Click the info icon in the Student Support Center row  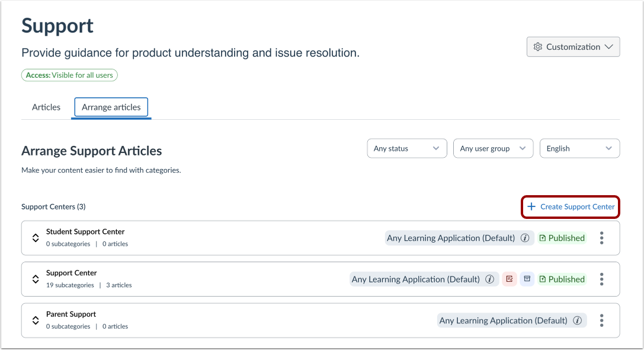pyautogui.click(x=524, y=238)
